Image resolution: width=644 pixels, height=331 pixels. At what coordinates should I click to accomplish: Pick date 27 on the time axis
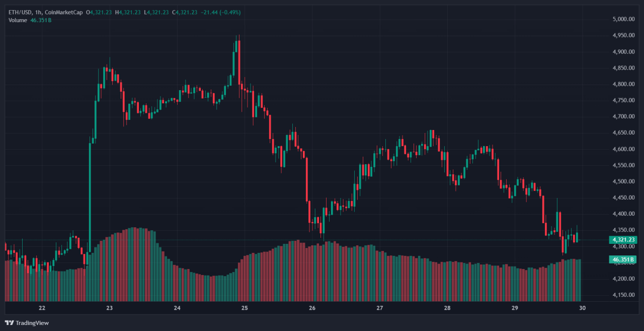click(x=380, y=308)
